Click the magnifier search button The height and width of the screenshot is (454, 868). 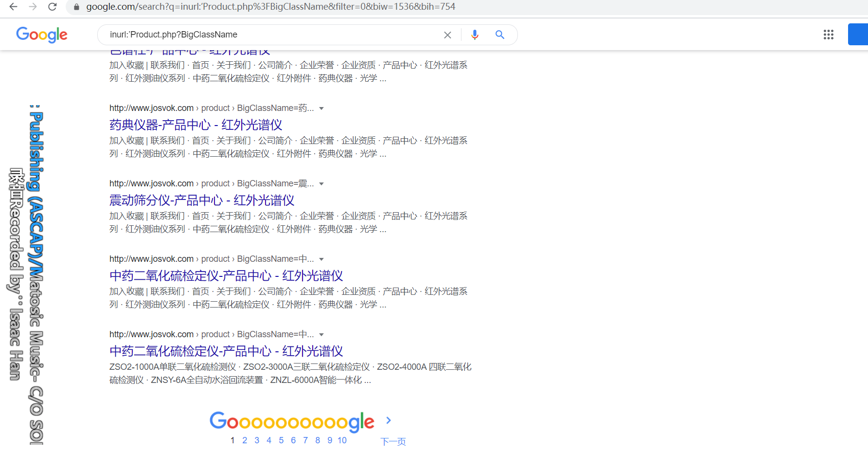(x=499, y=35)
